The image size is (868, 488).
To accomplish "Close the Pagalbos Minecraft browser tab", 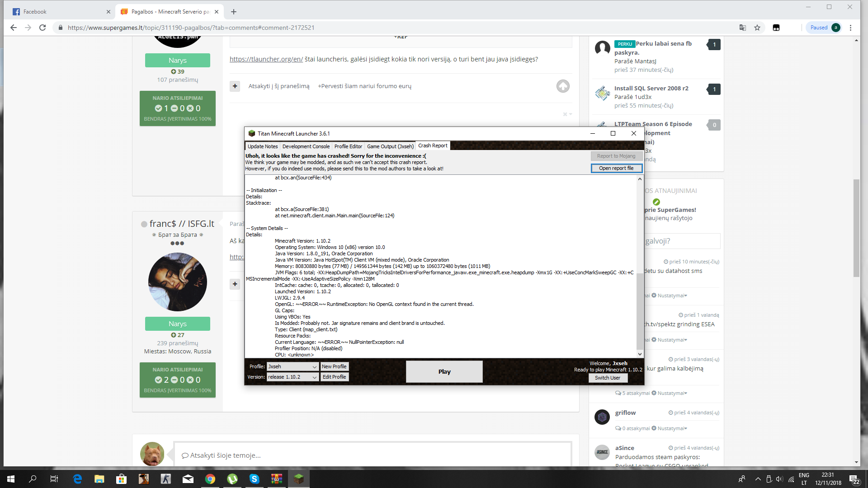I will click(x=217, y=12).
